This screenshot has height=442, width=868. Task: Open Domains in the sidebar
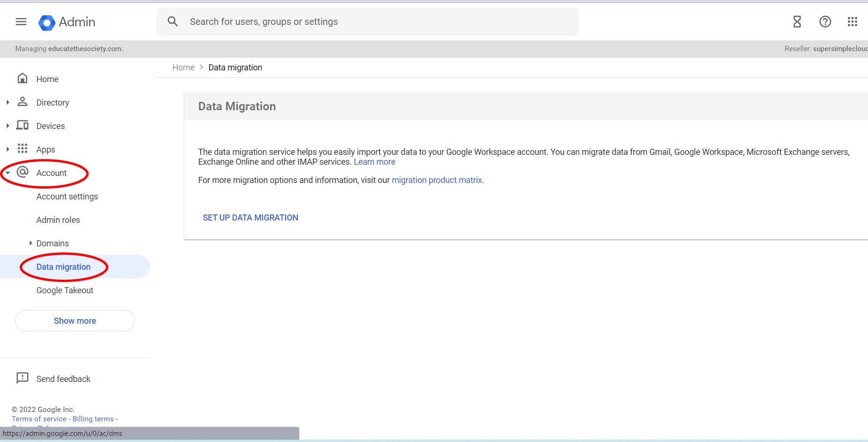[53, 244]
